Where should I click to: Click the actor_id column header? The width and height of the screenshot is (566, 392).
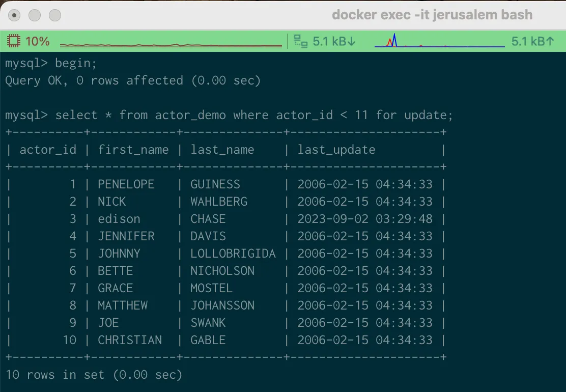(x=48, y=150)
